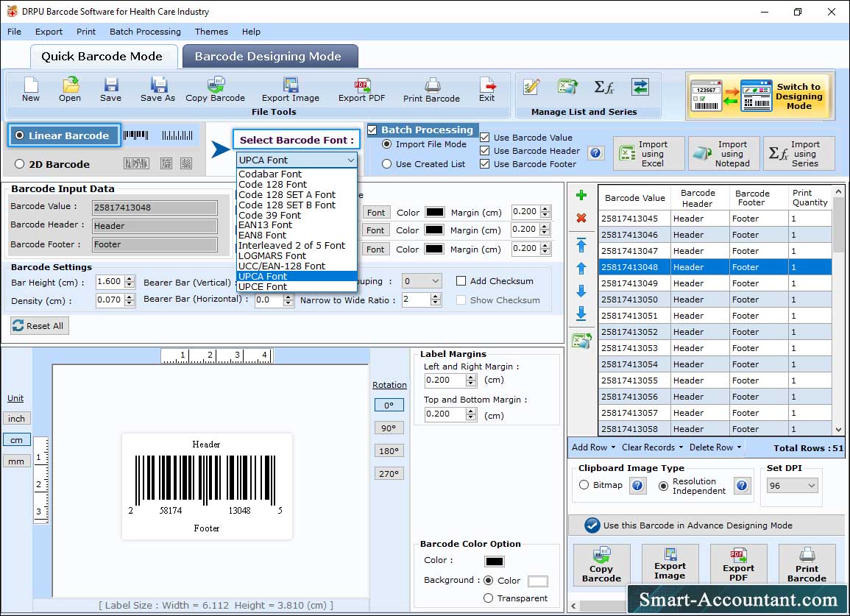Open the grouping dropdown showing 0
850x616 pixels.
tap(422, 281)
